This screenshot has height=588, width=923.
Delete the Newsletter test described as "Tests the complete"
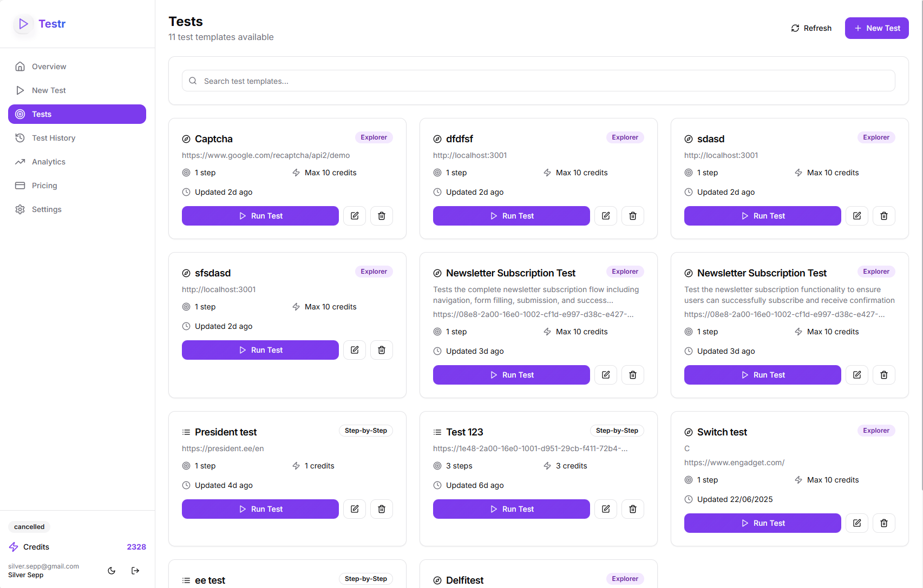(633, 375)
